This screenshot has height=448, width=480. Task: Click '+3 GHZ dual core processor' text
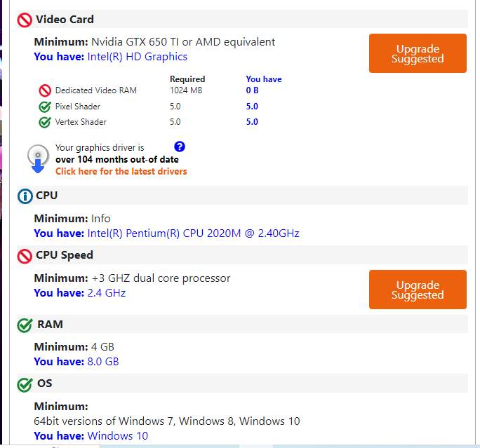[161, 278]
